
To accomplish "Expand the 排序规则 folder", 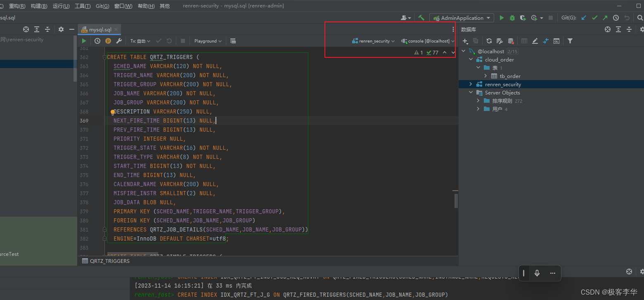I will tap(478, 101).
